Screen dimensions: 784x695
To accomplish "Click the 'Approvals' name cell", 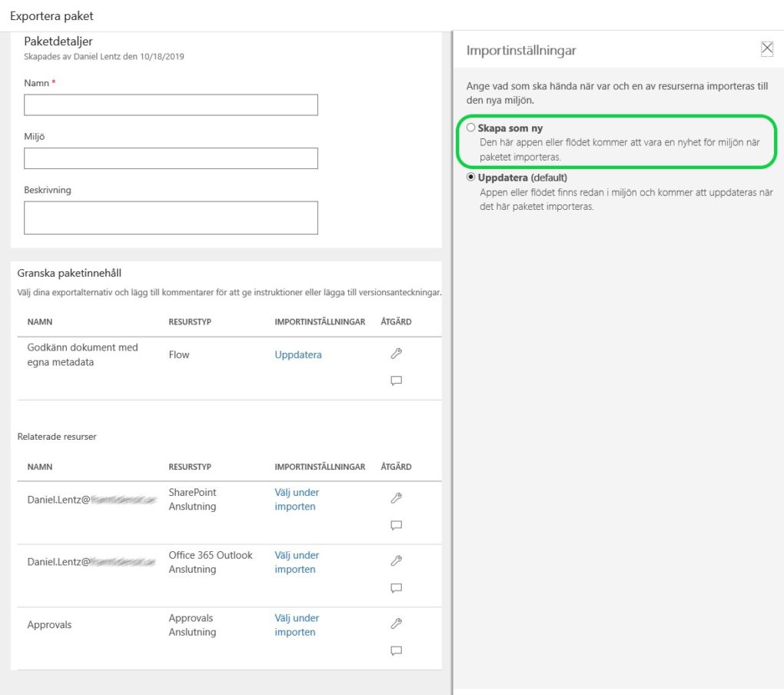I will (x=49, y=624).
